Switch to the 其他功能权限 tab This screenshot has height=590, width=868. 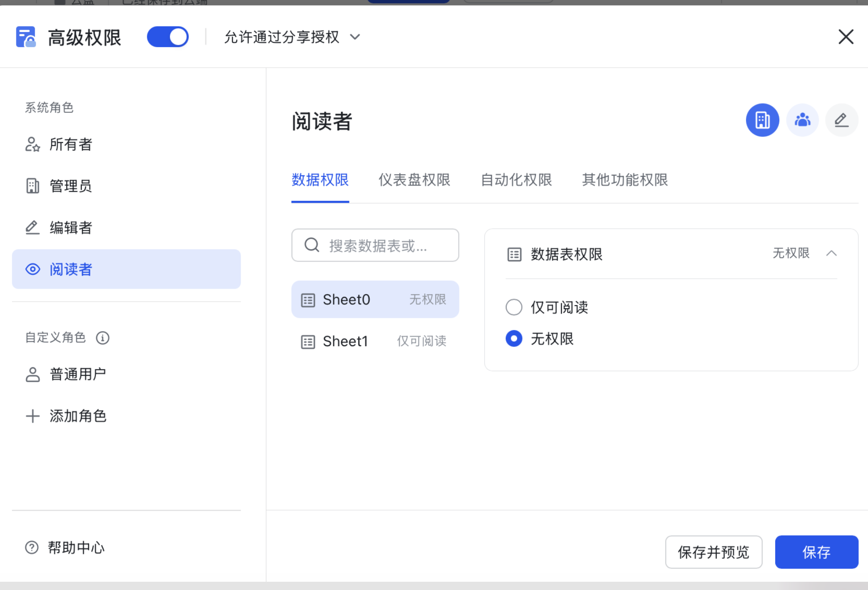coord(624,180)
